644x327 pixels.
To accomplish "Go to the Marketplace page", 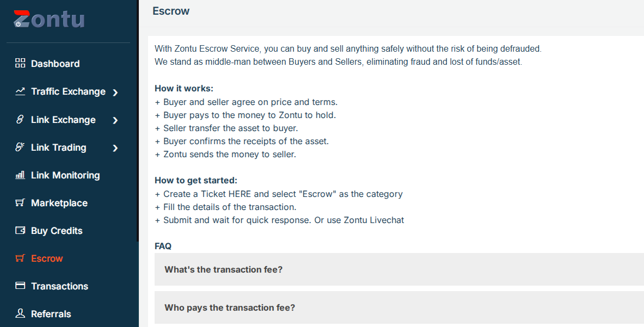I will click(59, 203).
